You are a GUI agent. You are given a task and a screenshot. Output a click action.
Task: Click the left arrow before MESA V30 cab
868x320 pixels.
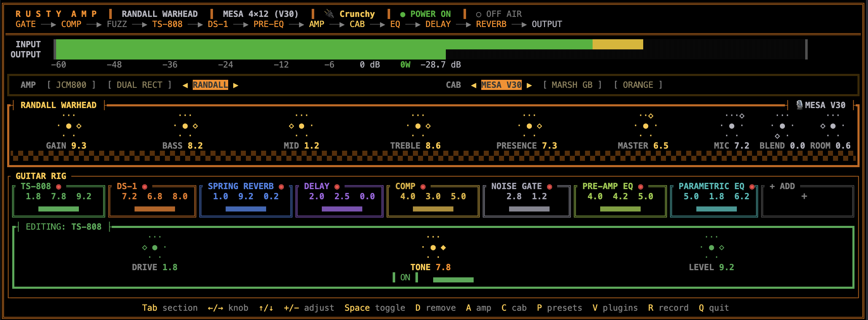click(x=474, y=85)
